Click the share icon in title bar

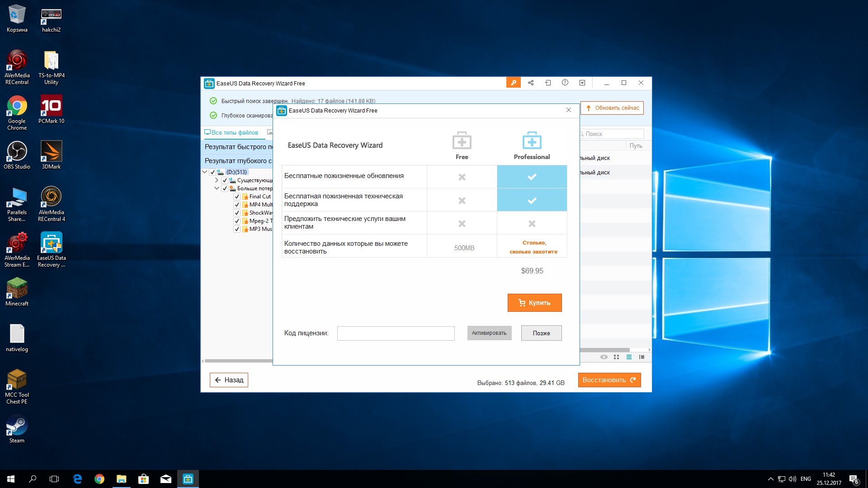(531, 83)
